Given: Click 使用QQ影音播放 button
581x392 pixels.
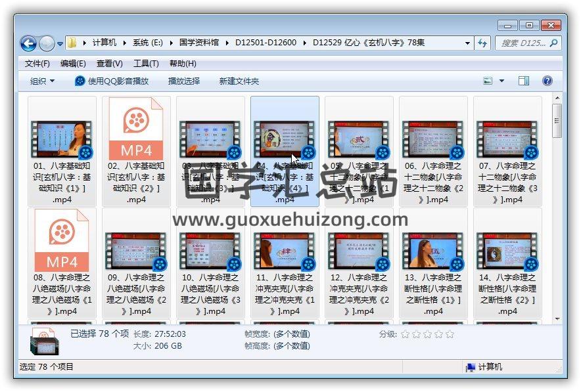Looking at the screenshot, I should tap(112, 81).
